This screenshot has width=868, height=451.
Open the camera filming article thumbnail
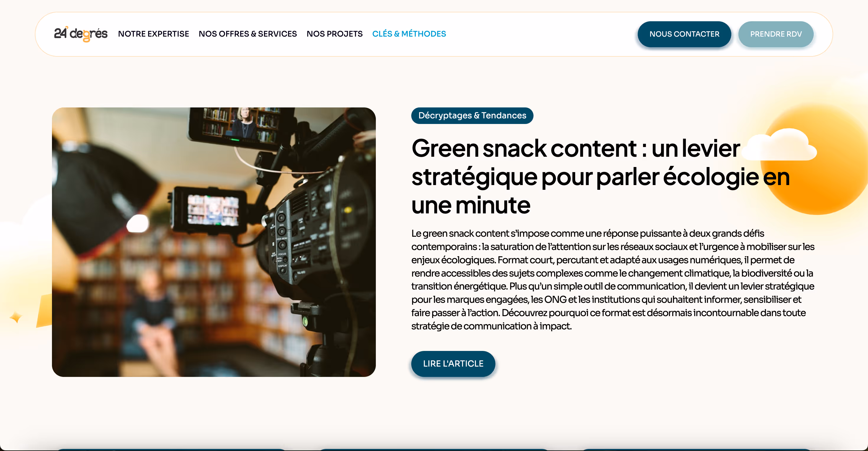(214, 242)
